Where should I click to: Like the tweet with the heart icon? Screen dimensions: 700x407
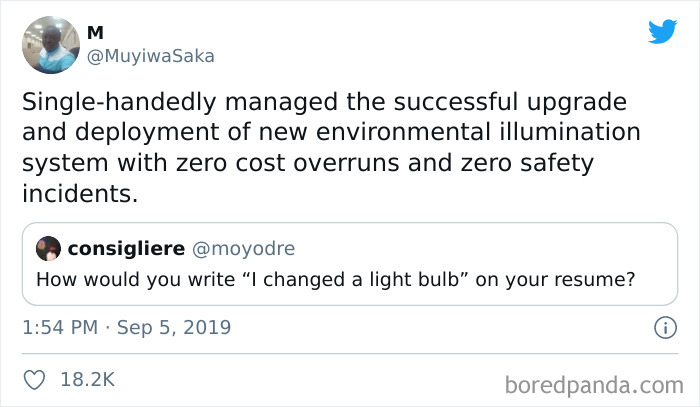click(34, 380)
